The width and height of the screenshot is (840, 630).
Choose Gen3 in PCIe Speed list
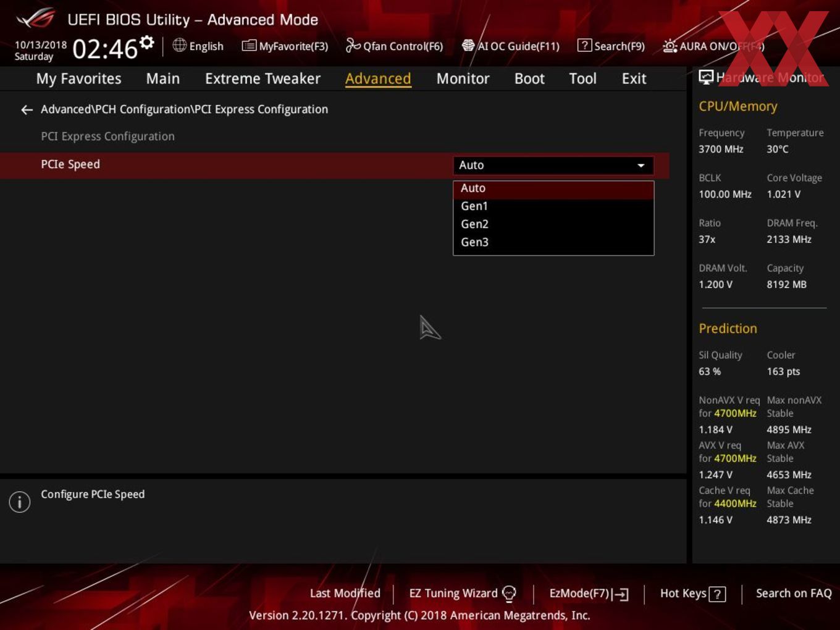pos(553,242)
